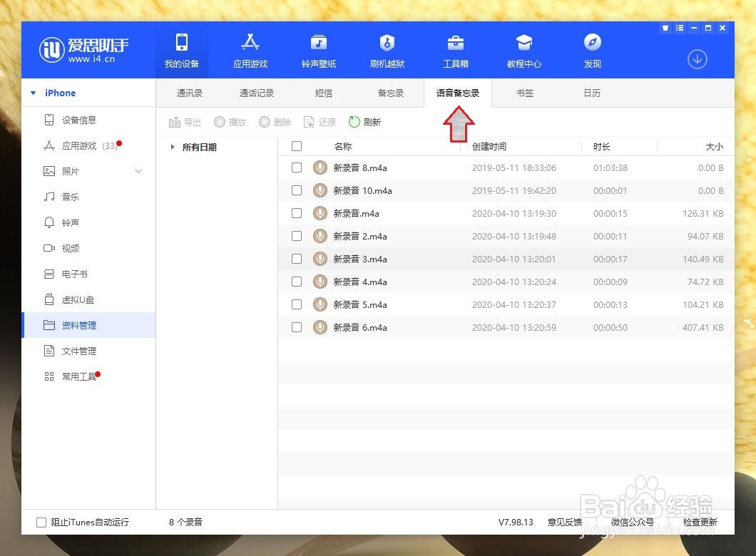Click the 检查更新 link at bottom

point(699,522)
